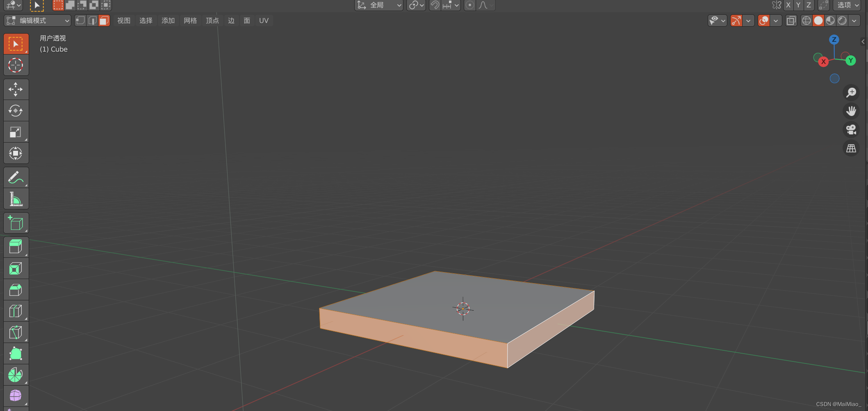Open the UV menu
The height and width of the screenshot is (411, 868).
coord(264,20)
